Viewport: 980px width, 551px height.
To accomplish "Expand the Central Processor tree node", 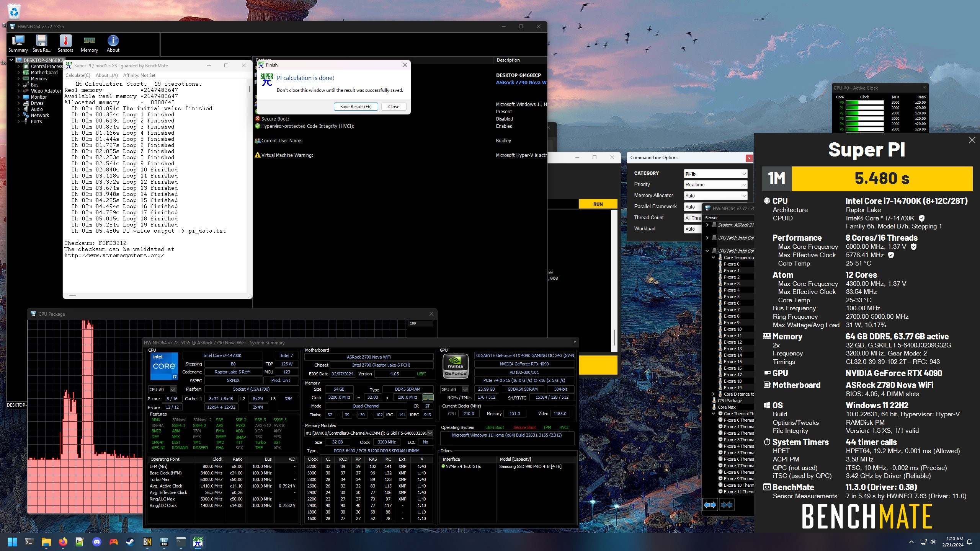I will [x=18, y=66].
